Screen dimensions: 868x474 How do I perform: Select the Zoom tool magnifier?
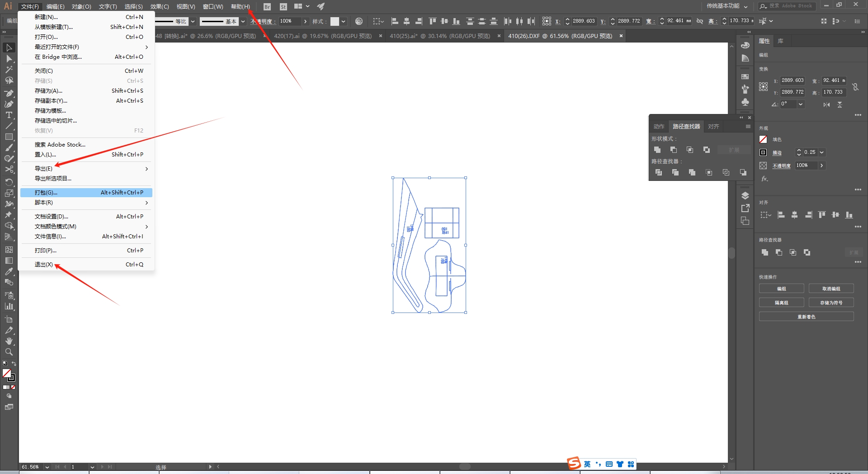9,352
